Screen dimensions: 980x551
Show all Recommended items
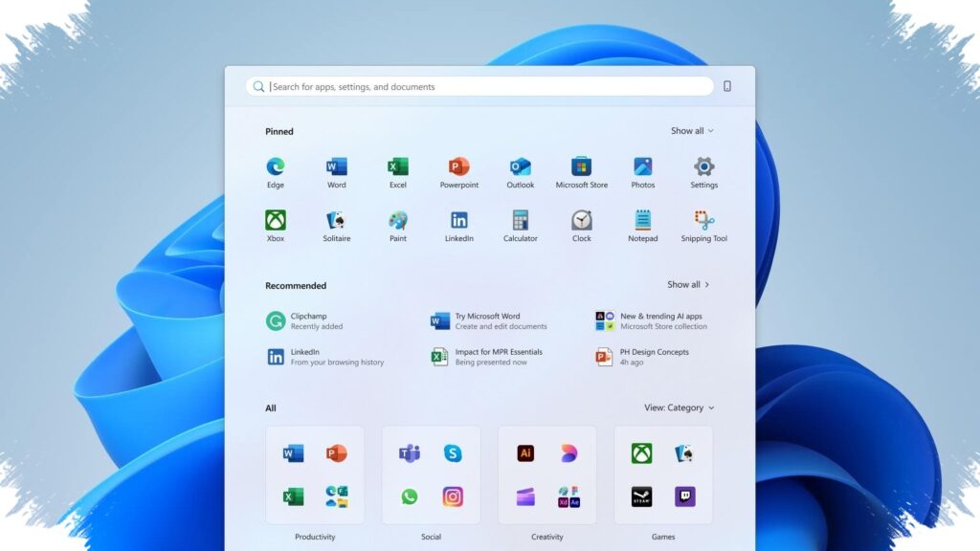pyautogui.click(x=688, y=284)
